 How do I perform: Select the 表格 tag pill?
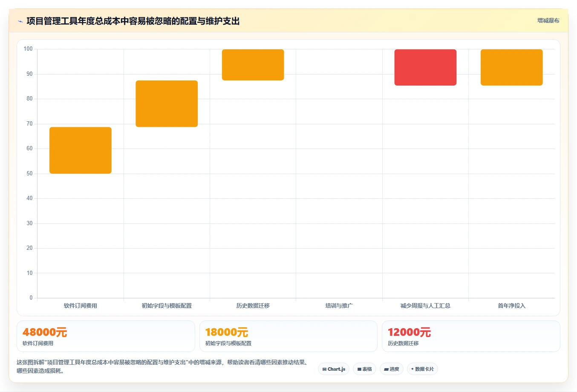point(364,369)
